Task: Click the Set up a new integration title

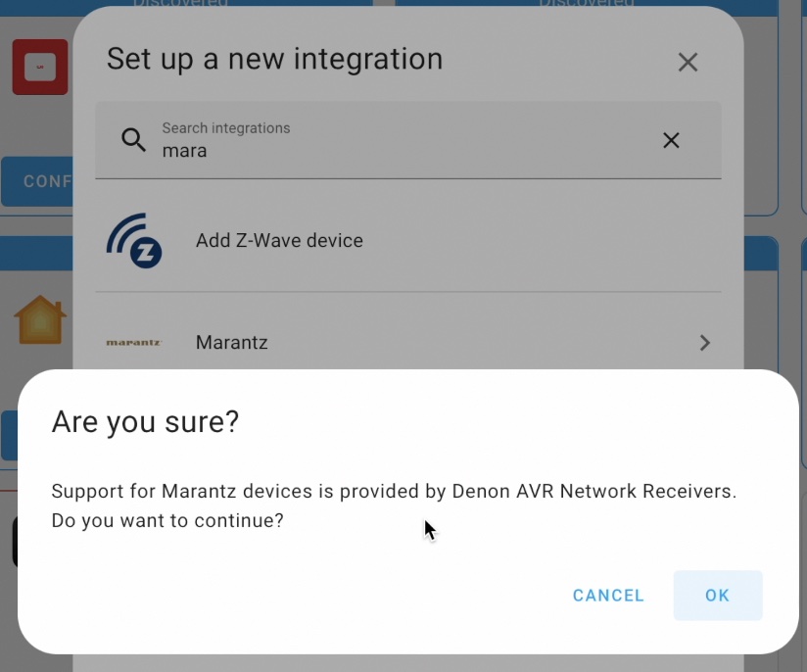Action: point(274,59)
